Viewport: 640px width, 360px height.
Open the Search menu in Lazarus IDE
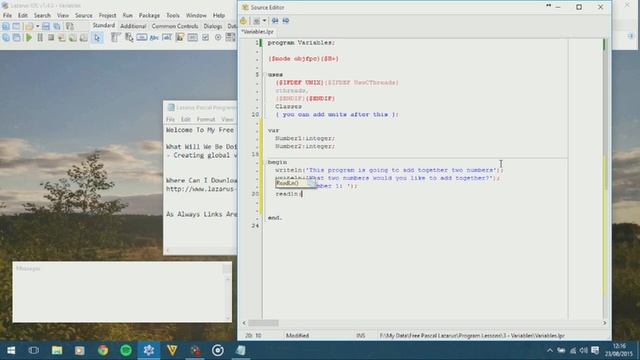(x=42, y=15)
